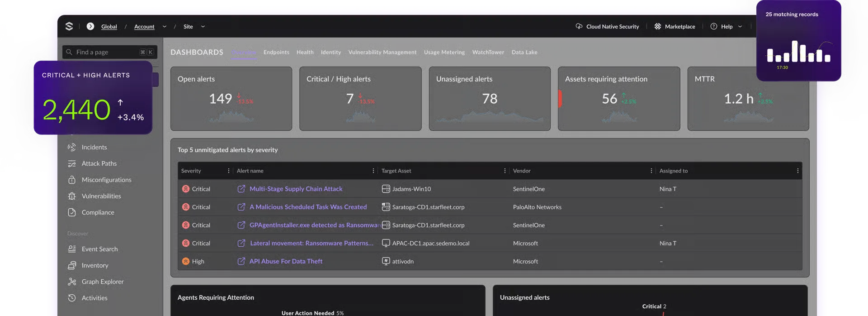This screenshot has width=868, height=316.
Task: Click the Global breadcrumb link
Action: (109, 27)
